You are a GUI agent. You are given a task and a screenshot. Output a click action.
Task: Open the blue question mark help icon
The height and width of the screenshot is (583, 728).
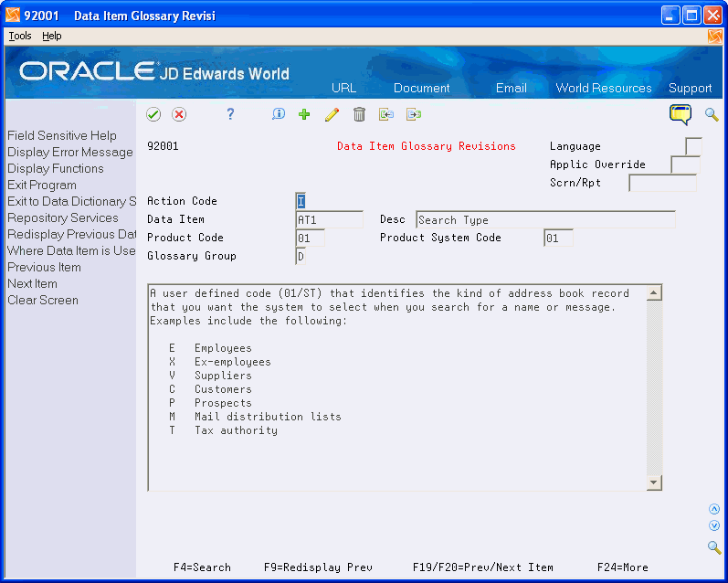pyautogui.click(x=230, y=114)
